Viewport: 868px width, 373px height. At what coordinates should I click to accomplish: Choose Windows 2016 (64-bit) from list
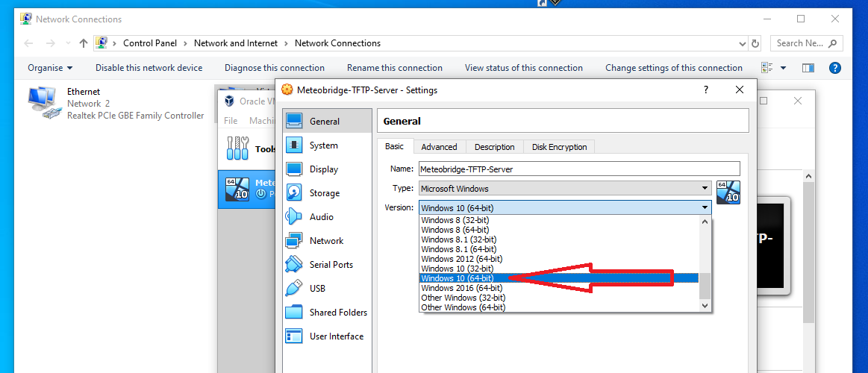(x=461, y=288)
